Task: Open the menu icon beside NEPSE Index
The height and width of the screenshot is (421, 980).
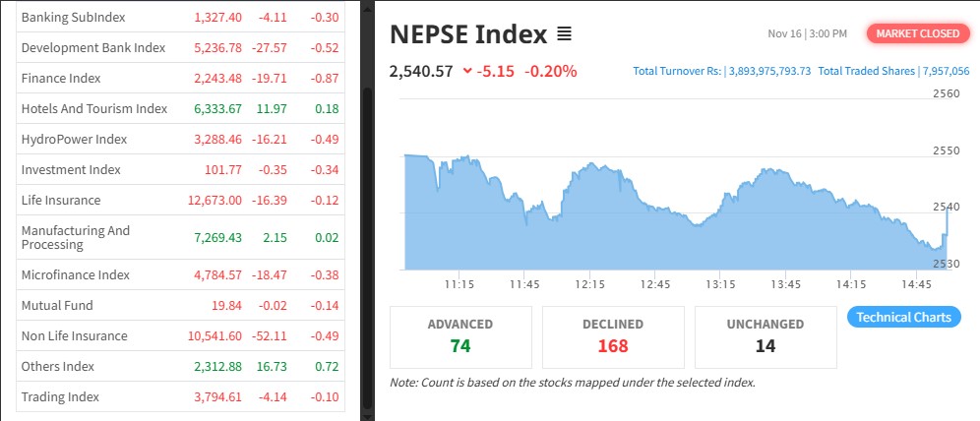Action: click(x=564, y=34)
